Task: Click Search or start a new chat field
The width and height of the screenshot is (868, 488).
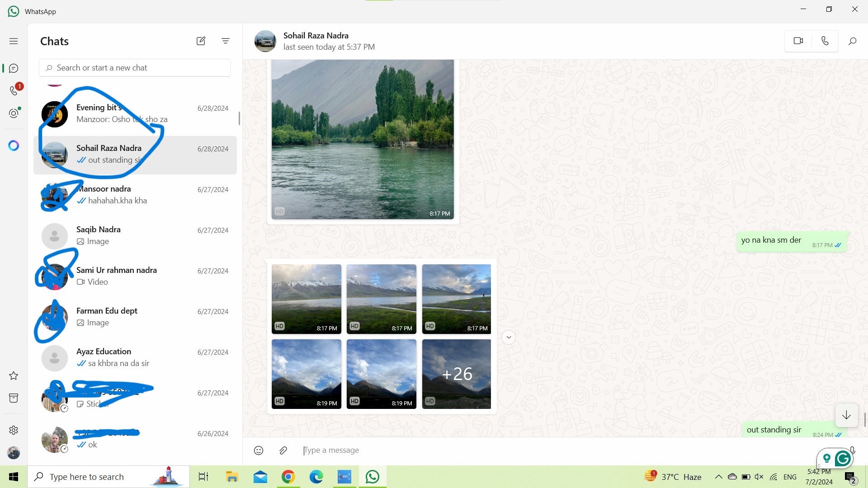Action: 135,68
